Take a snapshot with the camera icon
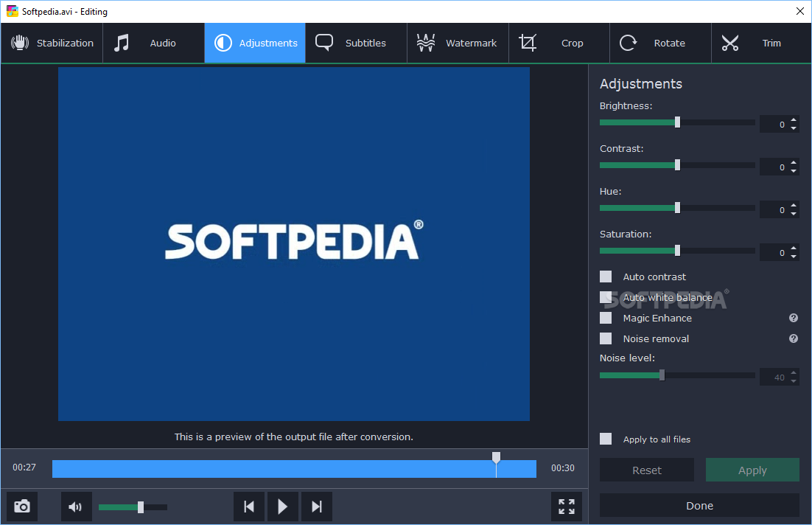 [x=22, y=507]
